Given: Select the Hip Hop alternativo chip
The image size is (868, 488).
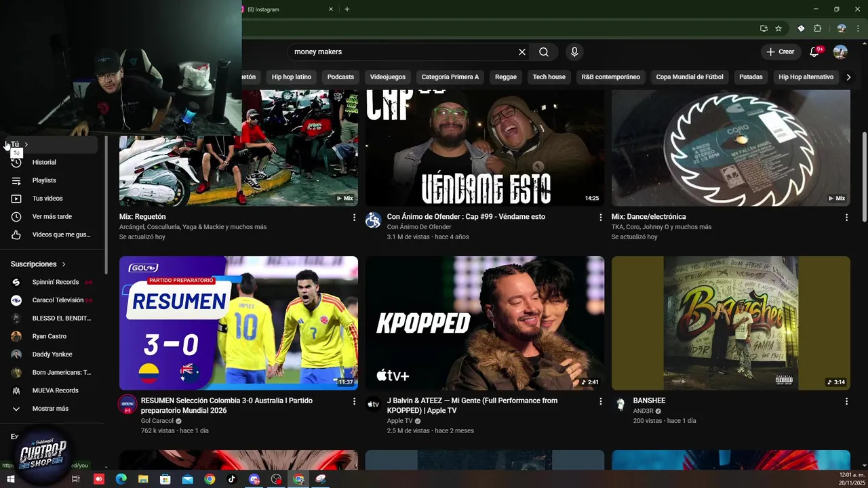Looking at the screenshot, I should tap(806, 77).
